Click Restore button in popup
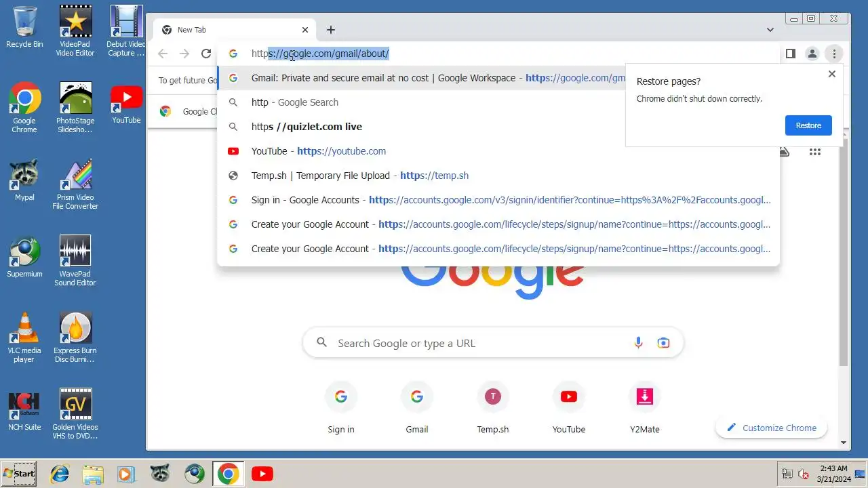 coord(808,125)
